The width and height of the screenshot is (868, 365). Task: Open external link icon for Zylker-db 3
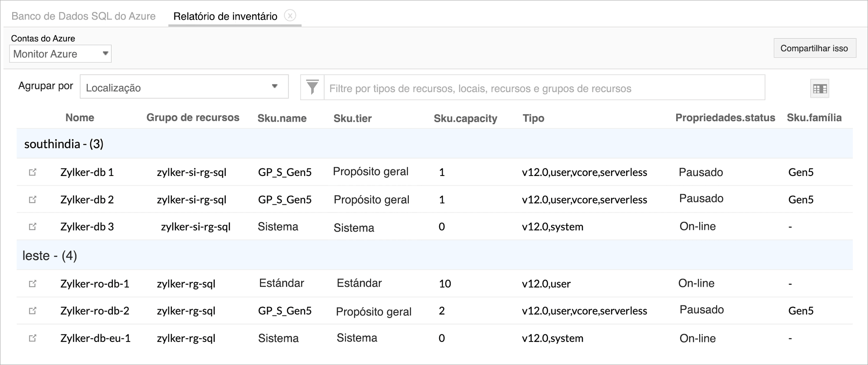tap(33, 226)
